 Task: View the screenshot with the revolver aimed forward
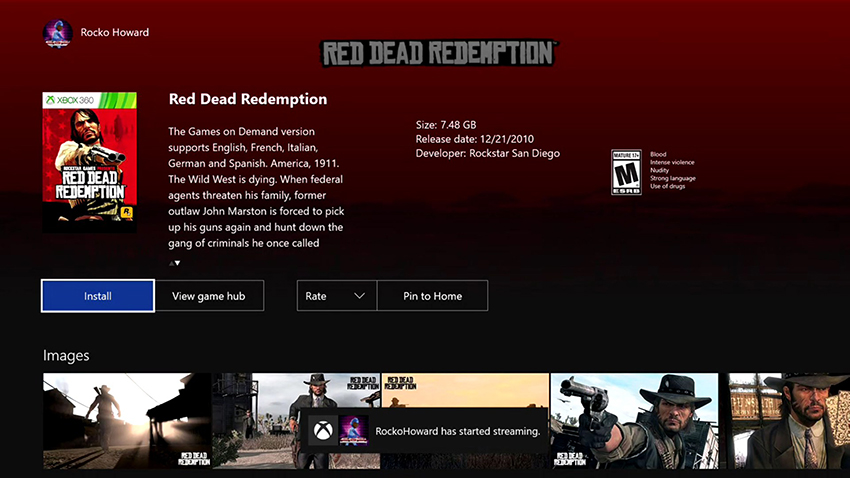click(x=634, y=420)
